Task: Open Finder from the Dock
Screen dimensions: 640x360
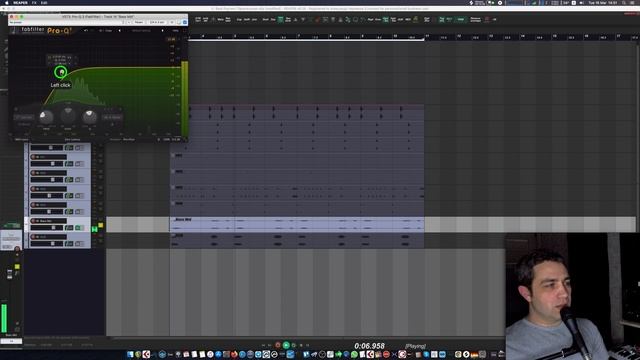Action: 130,354
